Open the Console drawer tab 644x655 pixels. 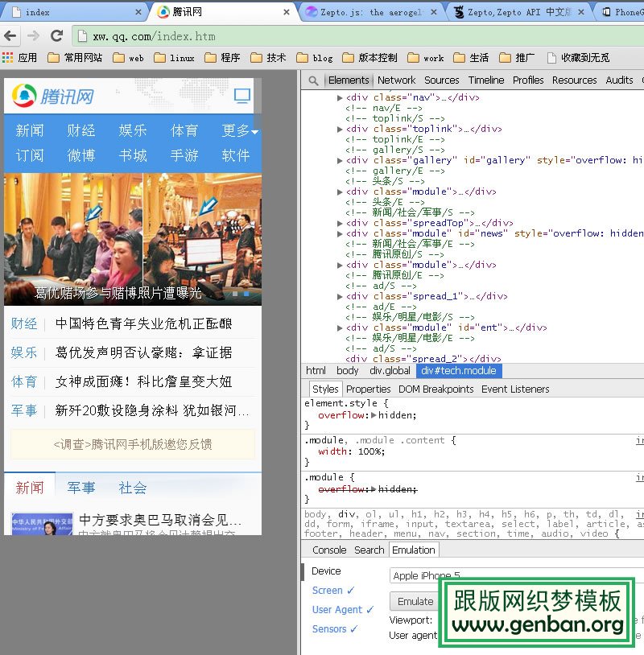click(329, 550)
